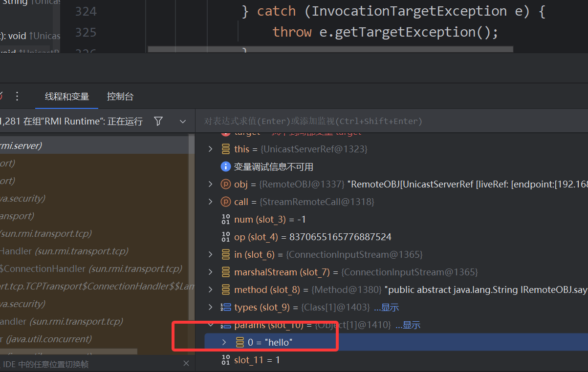Screen dimensions: 588x372
Task: Click the filter icon in the threads panel
Action: pos(158,121)
